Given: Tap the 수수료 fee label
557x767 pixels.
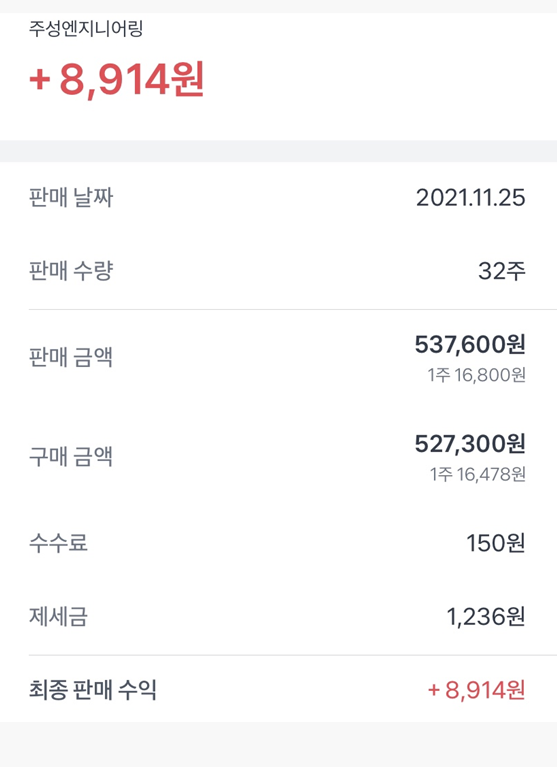Looking at the screenshot, I should tap(58, 542).
